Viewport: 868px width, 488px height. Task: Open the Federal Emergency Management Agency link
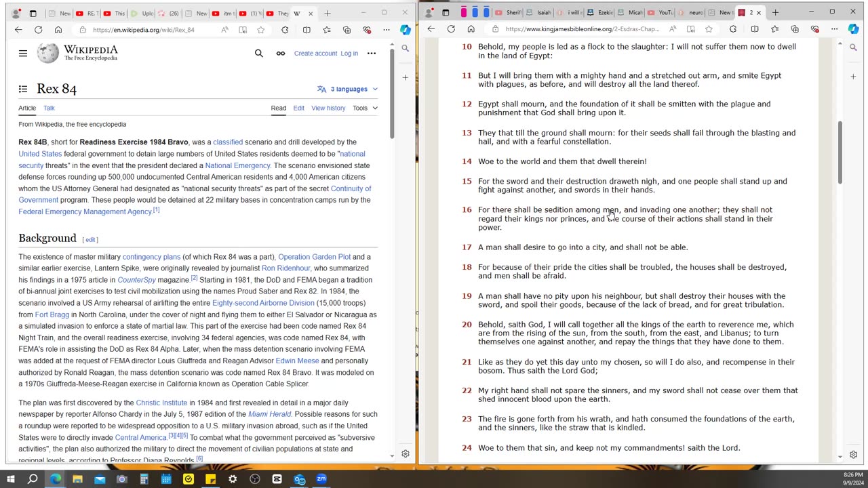coord(85,211)
